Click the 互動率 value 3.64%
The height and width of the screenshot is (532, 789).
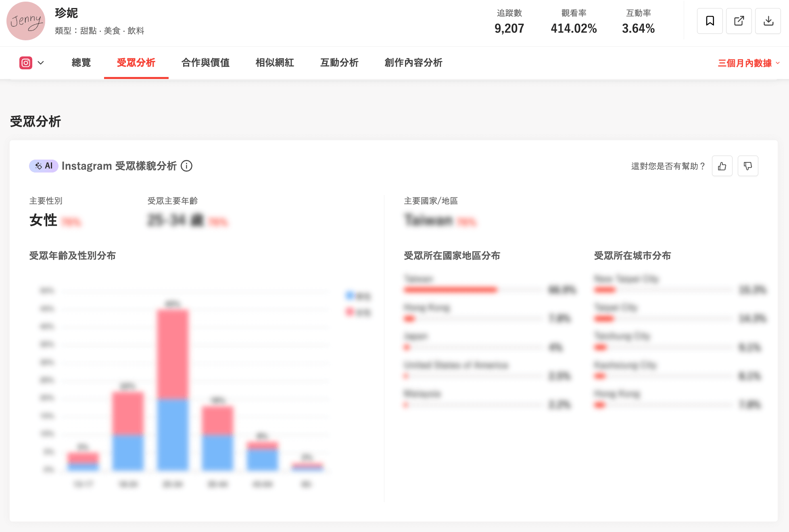[x=638, y=28]
